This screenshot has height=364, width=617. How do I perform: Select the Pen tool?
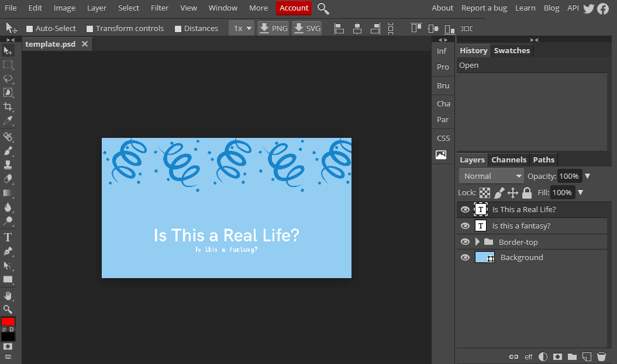click(x=8, y=251)
